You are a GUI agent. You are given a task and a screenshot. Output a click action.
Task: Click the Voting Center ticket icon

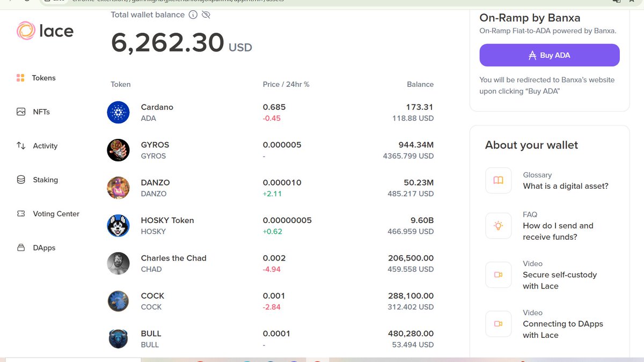coord(21,213)
